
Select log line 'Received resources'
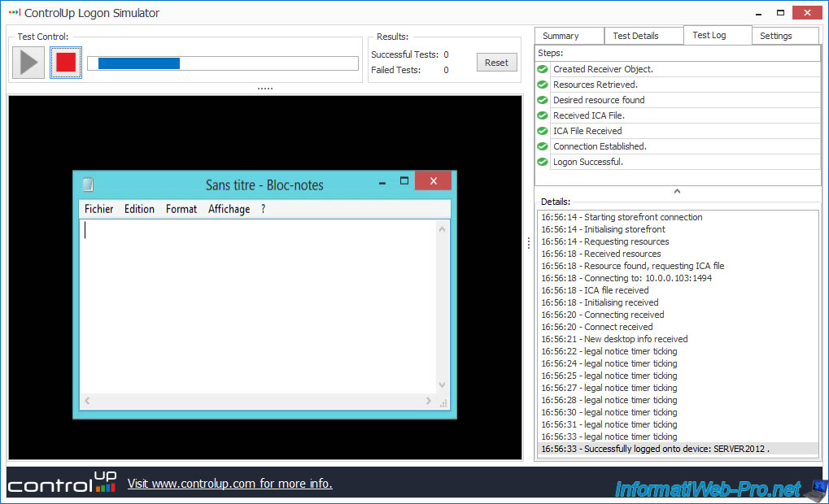[x=678, y=254]
